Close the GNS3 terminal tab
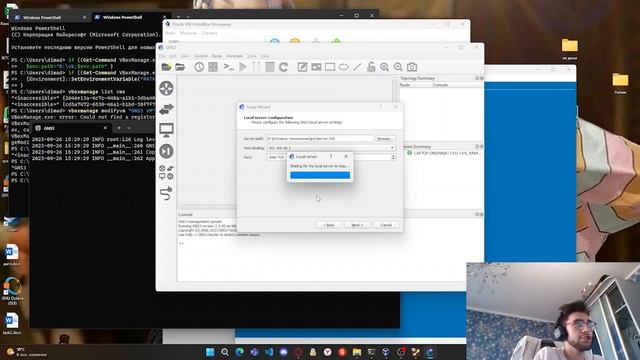Screen dimensions: 640x360 click(105, 128)
